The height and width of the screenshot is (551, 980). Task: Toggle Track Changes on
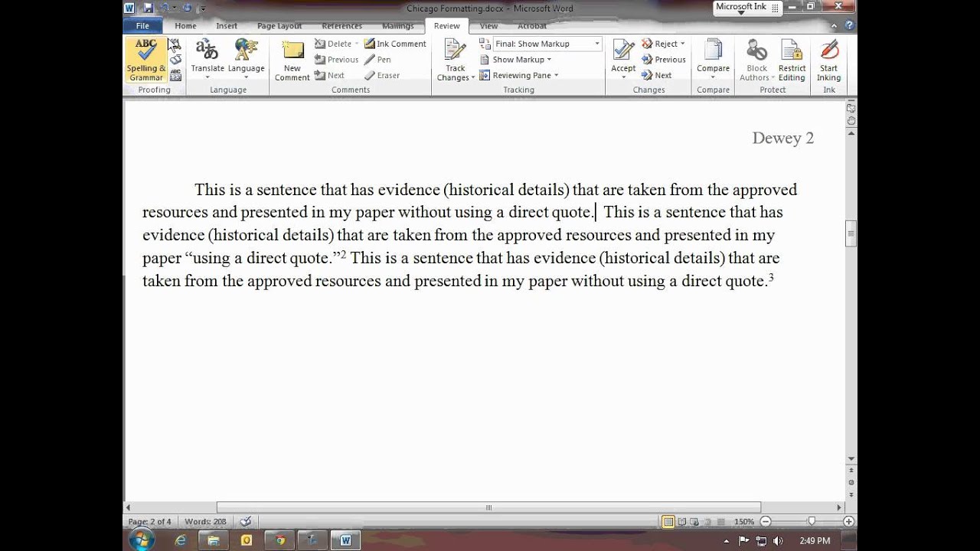(455, 52)
